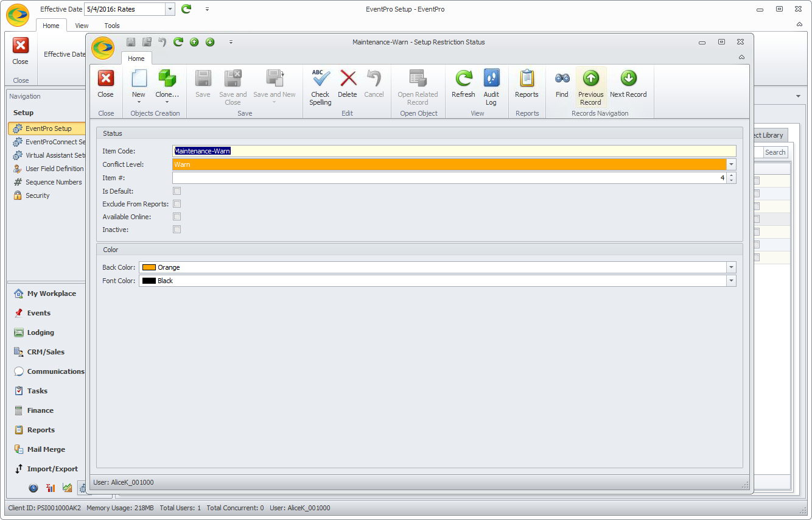812x520 pixels.
Task: Open Sequence Numbers in navigation
Action: pyautogui.click(x=47, y=182)
